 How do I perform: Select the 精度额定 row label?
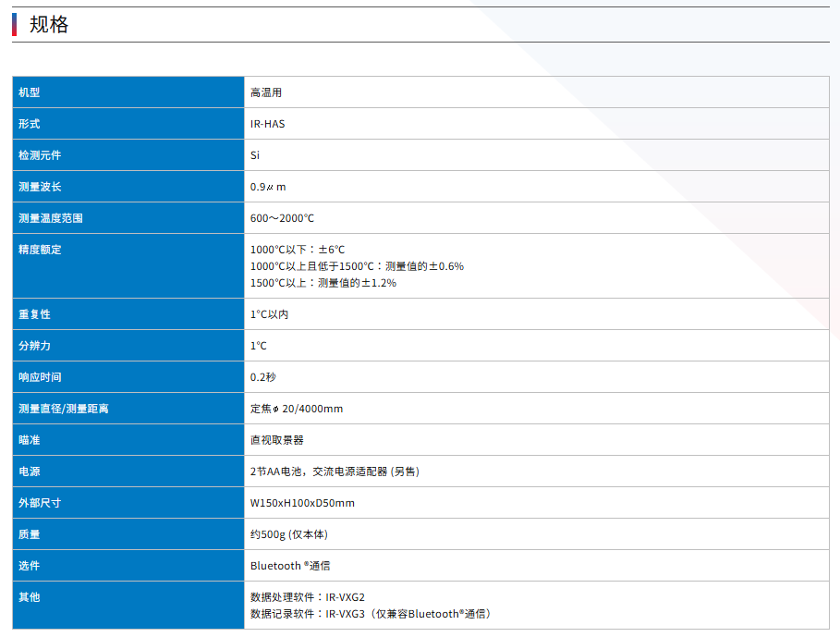coord(40,250)
